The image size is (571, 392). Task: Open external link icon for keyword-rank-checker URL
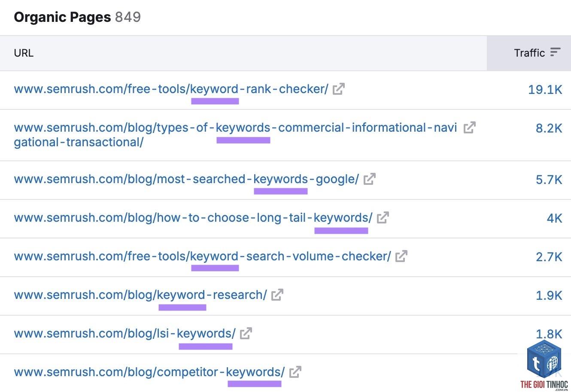pyautogui.click(x=339, y=89)
